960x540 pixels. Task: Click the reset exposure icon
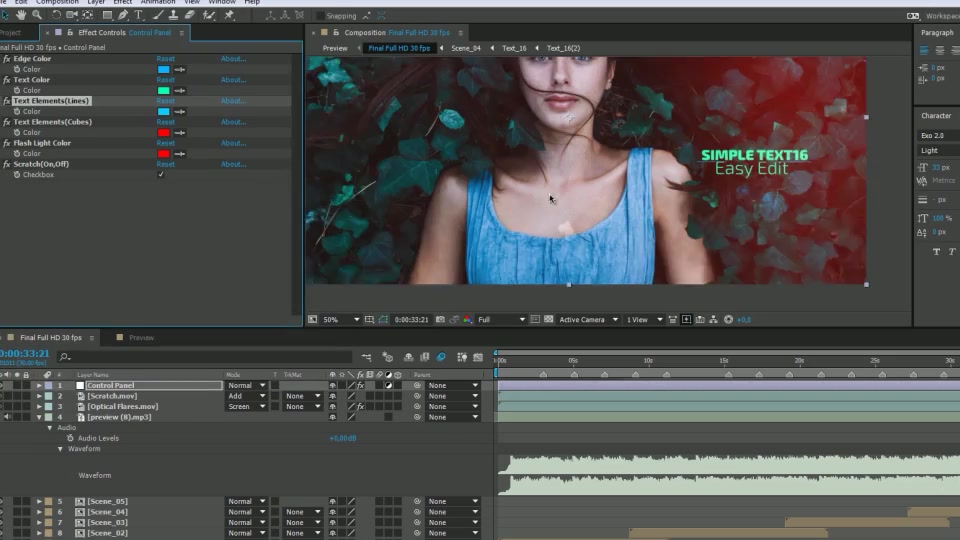729,320
